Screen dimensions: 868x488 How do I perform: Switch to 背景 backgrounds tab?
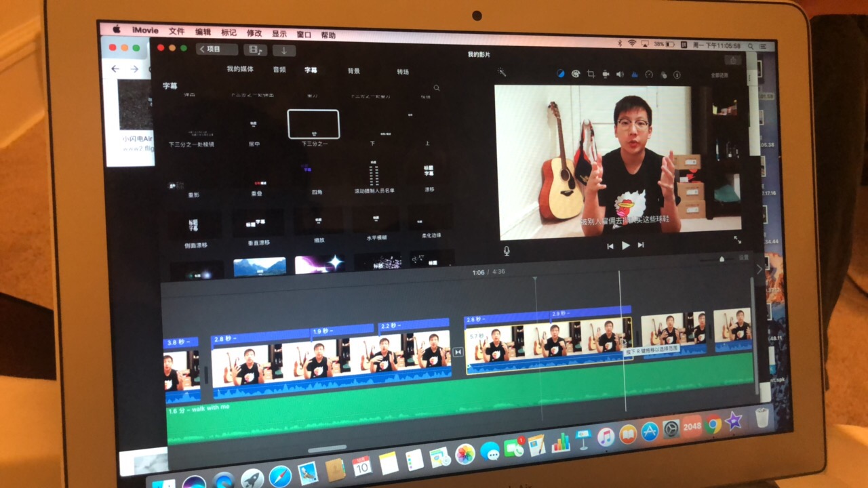[x=354, y=70]
